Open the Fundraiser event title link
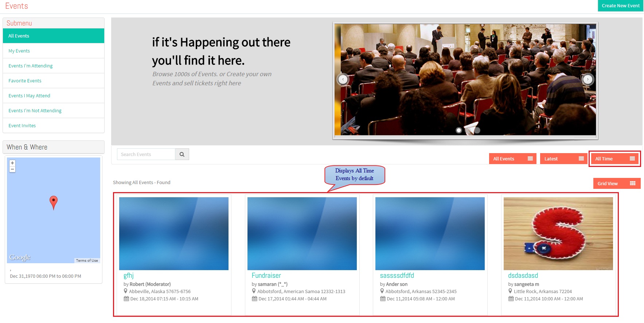The width and height of the screenshot is (644, 323). 266,276
